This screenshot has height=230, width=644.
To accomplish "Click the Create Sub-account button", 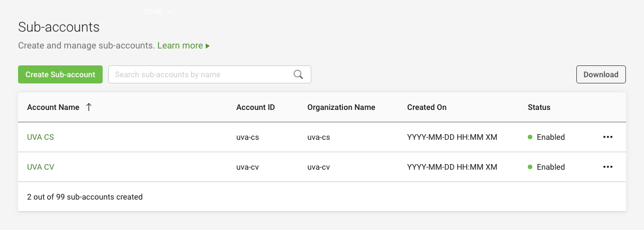I will (60, 75).
